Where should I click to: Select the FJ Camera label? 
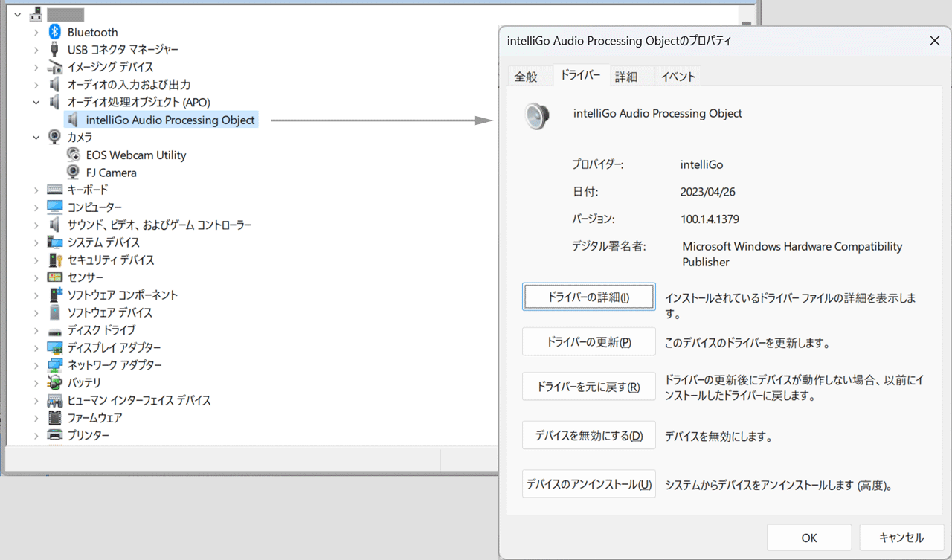coord(112,172)
